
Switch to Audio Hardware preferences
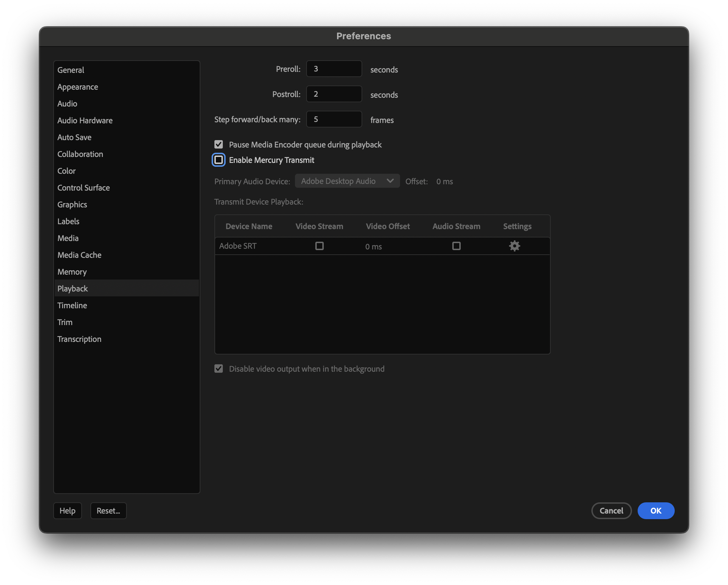click(x=85, y=121)
